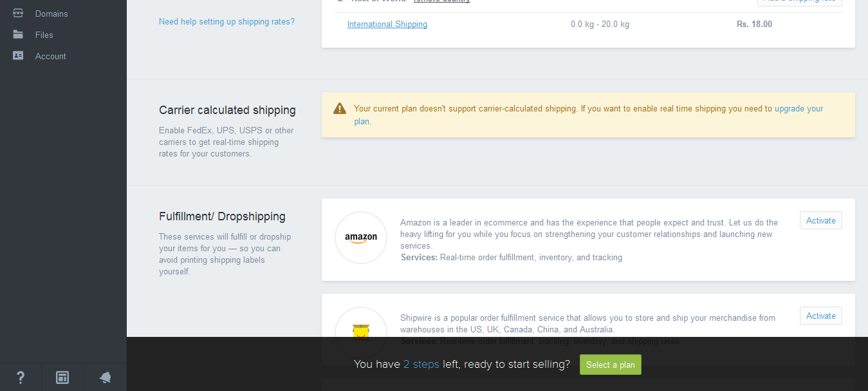The image size is (868, 391).
Task: Open the Files folder icon in sidebar
Action: coord(18,34)
